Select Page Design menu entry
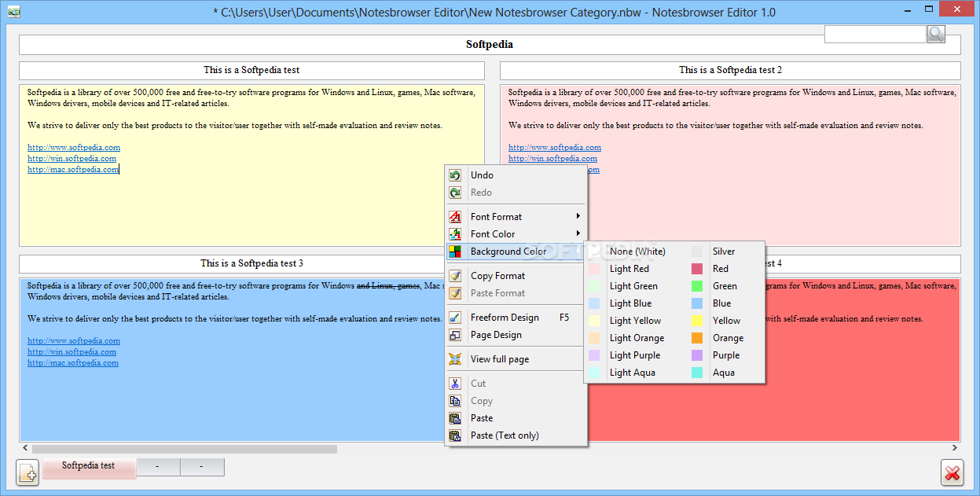Screen dimensions: 980x496 point(516,335)
